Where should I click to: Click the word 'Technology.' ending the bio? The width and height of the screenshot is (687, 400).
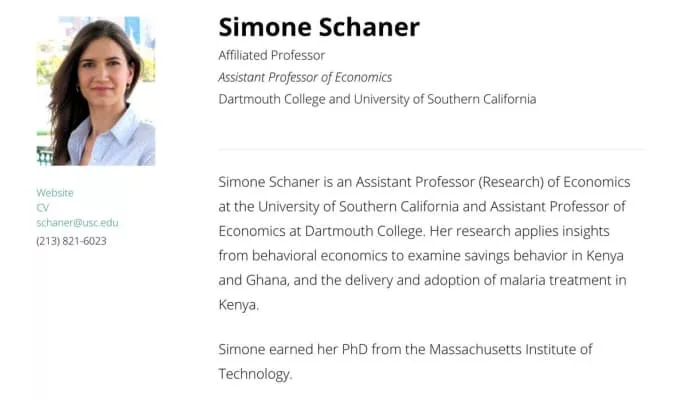(255, 374)
